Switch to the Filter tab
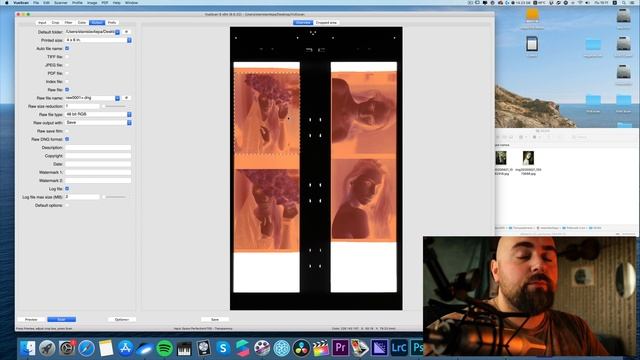 [x=69, y=22]
